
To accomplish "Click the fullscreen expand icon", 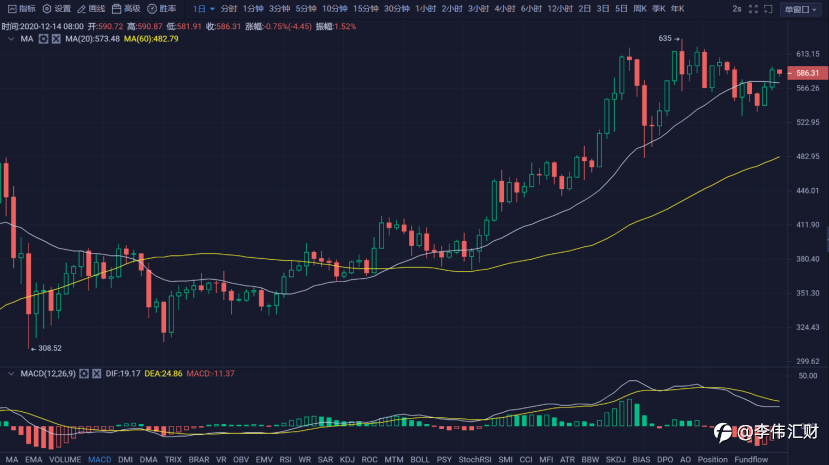I will click(x=753, y=9).
